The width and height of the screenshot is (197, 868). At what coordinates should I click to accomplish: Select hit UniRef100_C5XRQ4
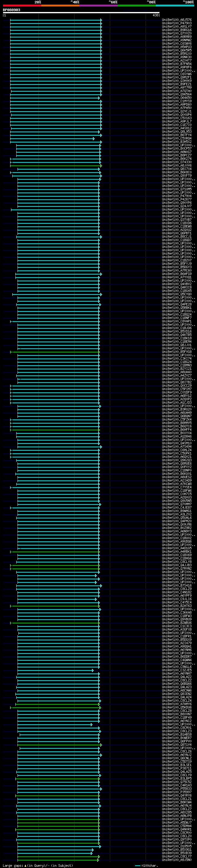(177, 139)
